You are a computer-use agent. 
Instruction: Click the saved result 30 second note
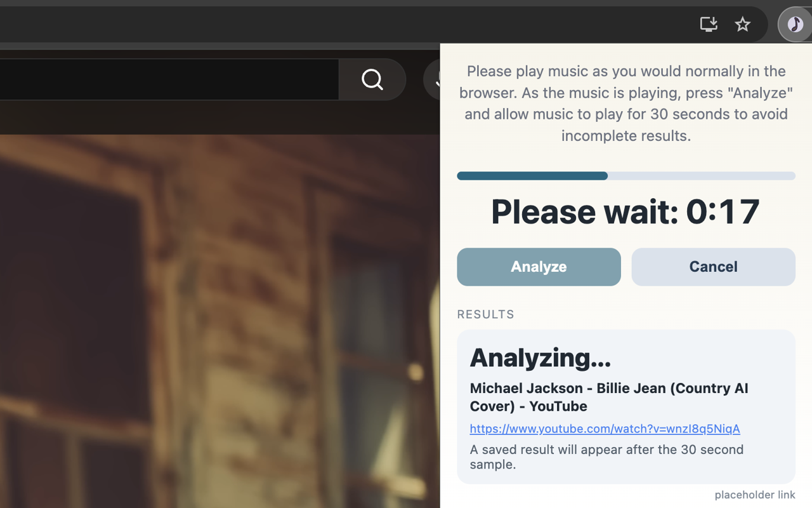(606, 457)
